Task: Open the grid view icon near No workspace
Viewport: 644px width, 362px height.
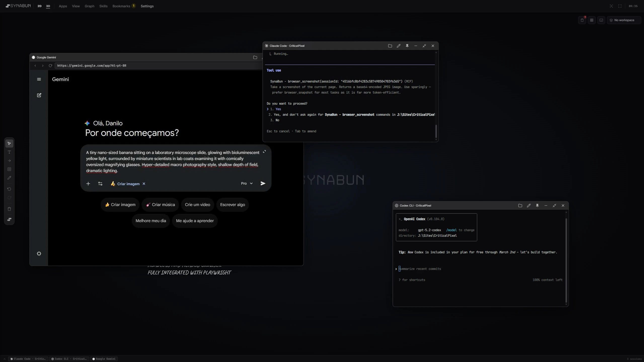Action: (x=591, y=20)
